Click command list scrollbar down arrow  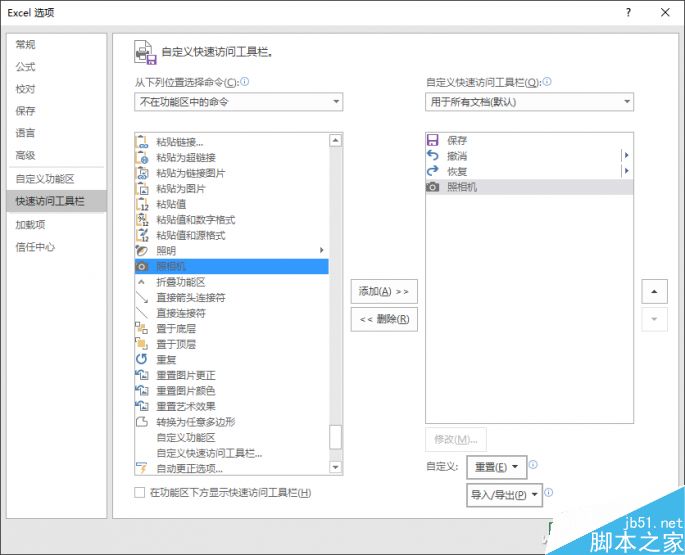[x=336, y=467]
